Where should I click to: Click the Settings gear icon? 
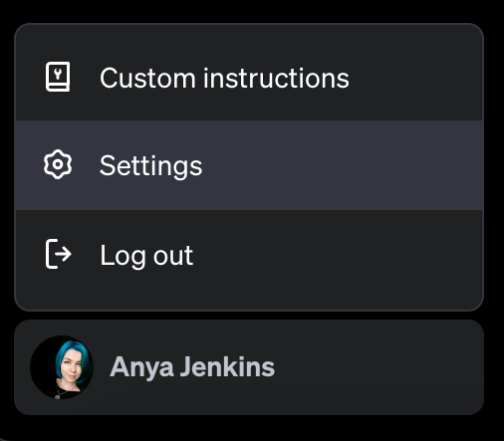[58, 164]
